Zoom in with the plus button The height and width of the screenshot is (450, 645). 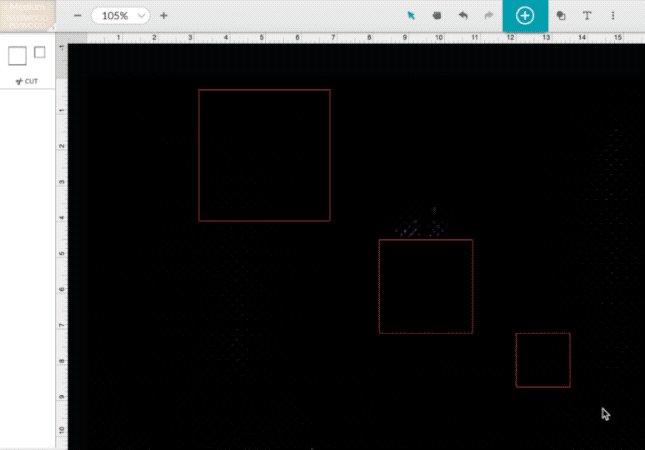(x=164, y=16)
